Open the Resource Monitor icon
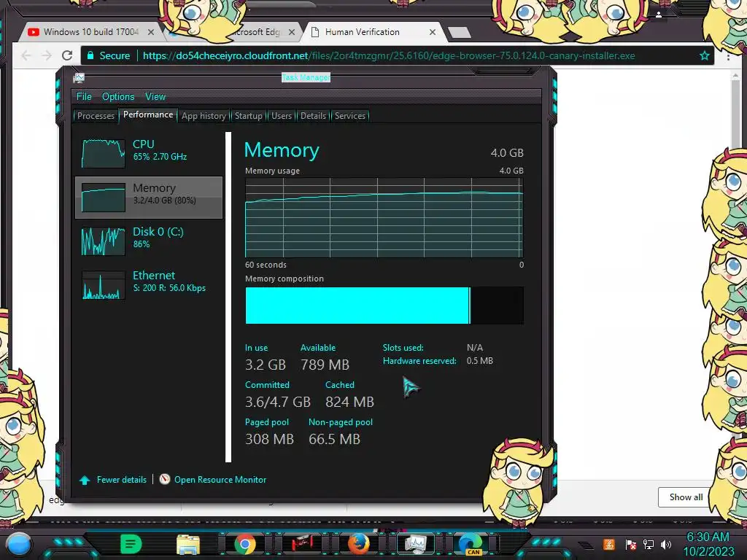 164,479
